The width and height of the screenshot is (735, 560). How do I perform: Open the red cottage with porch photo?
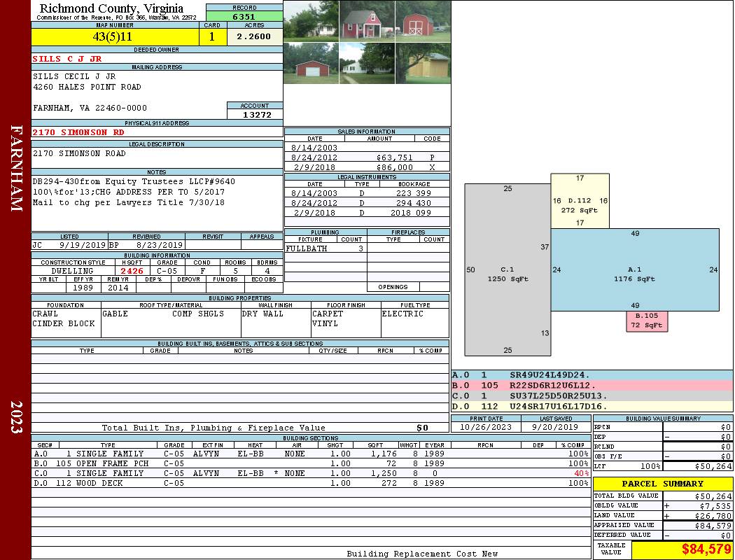click(x=367, y=21)
